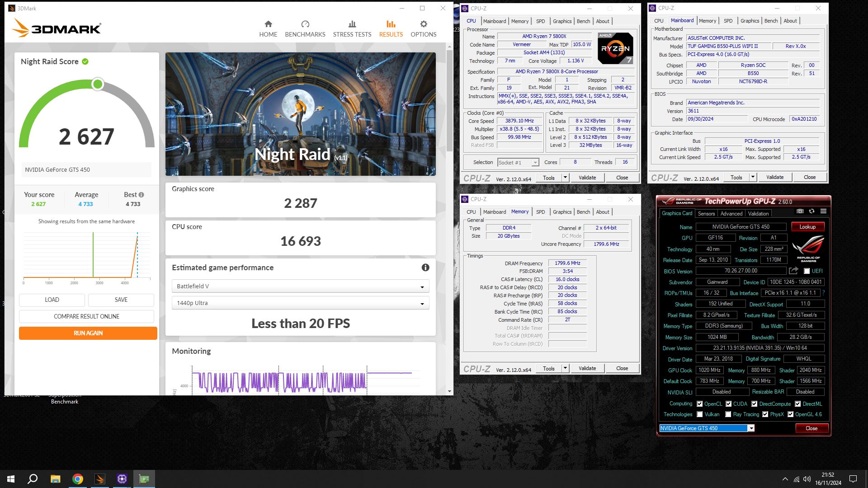Switch to GPU-Z in the taskbar
The width and height of the screenshot is (868, 488).
tap(144, 479)
